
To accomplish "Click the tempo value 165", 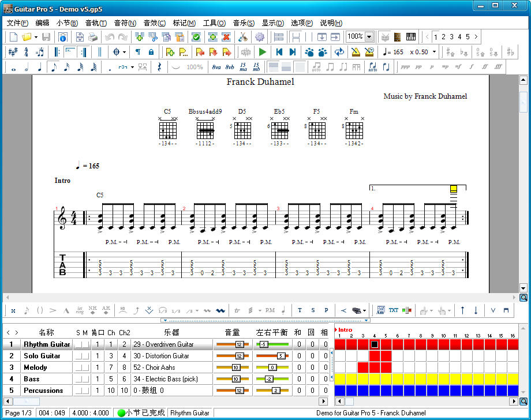I will (x=398, y=52).
